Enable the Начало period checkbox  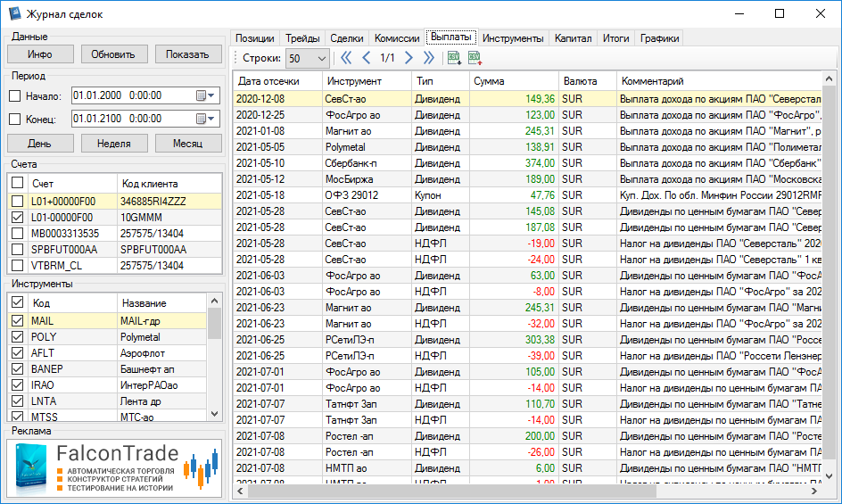point(15,96)
